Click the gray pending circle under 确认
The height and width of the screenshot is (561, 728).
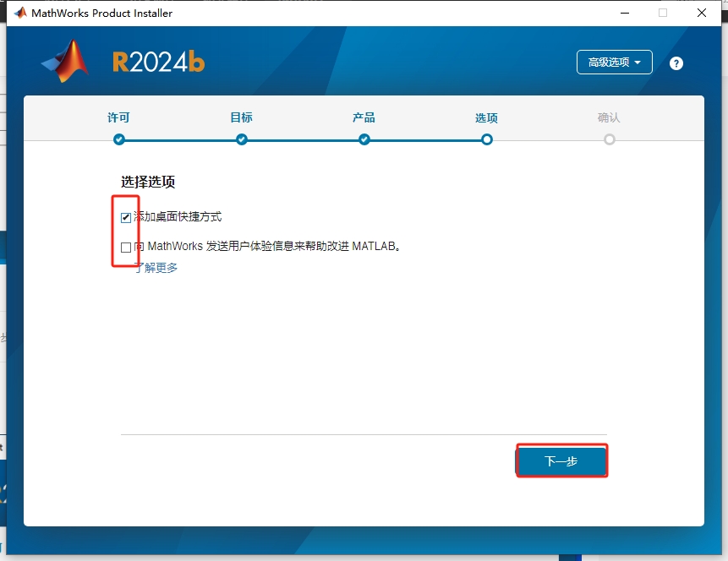pos(610,139)
